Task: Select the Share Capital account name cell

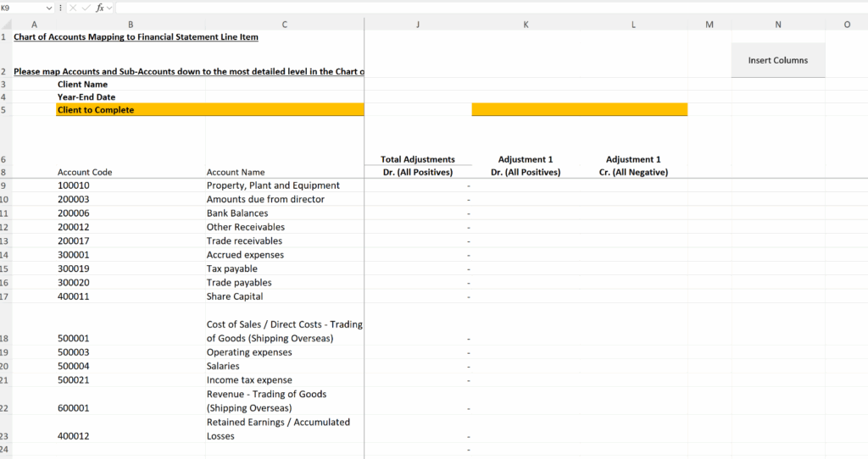Action: (235, 296)
